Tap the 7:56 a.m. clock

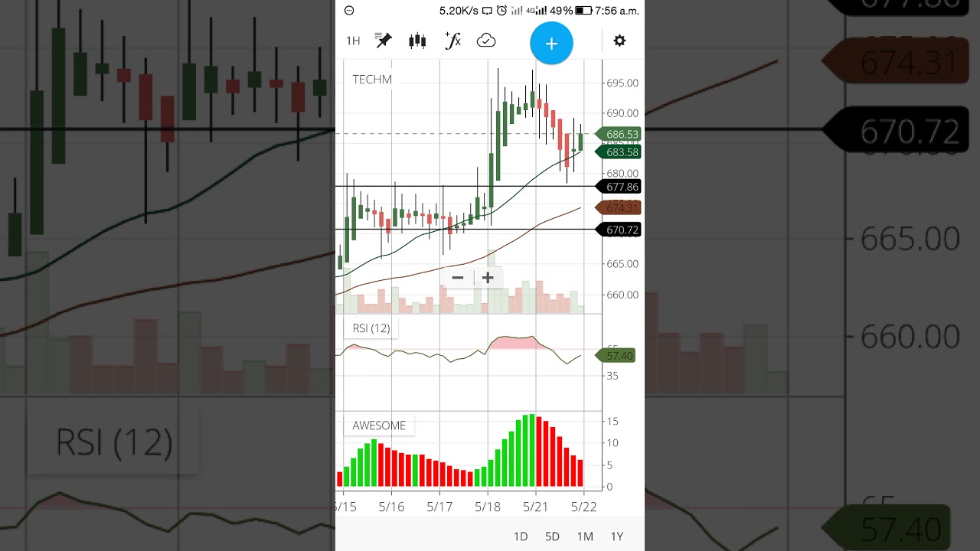617,11
